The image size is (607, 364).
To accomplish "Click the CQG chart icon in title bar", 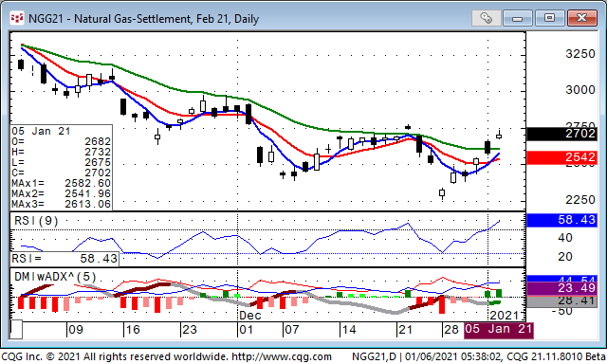I will point(17,18).
